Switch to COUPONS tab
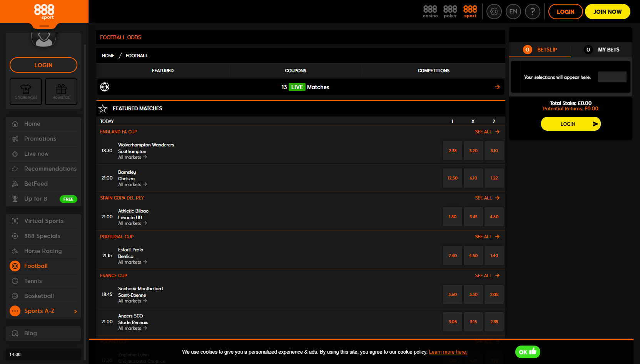This screenshot has width=640, height=364. coord(296,71)
